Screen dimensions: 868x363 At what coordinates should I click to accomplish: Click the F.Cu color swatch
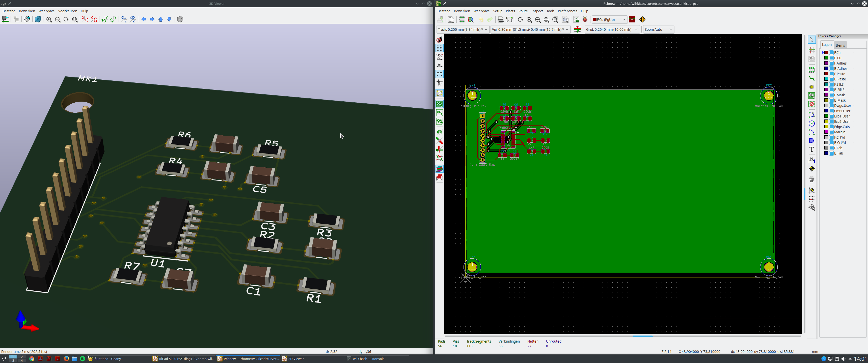pyautogui.click(x=826, y=52)
